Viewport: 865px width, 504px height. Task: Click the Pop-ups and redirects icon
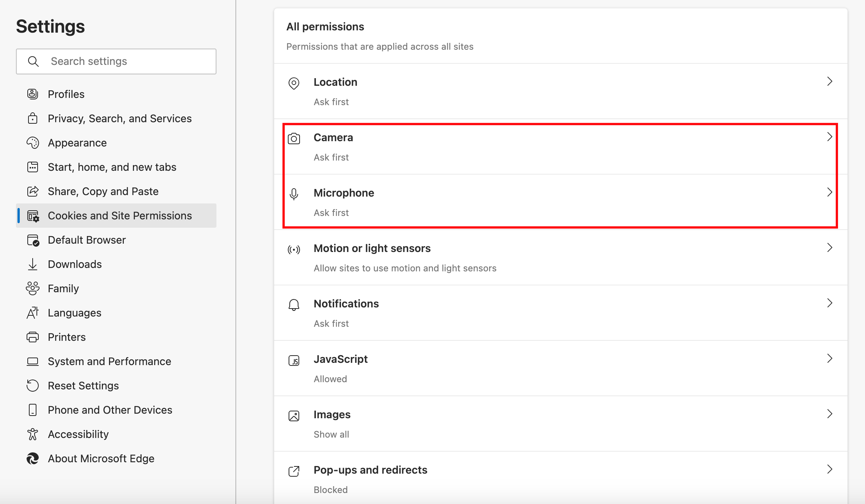(x=294, y=472)
